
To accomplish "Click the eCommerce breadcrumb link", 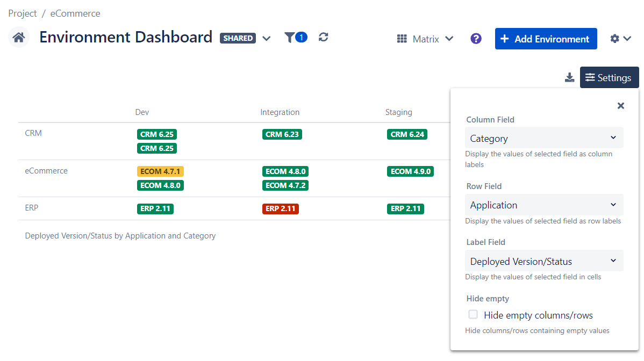I will [x=75, y=13].
